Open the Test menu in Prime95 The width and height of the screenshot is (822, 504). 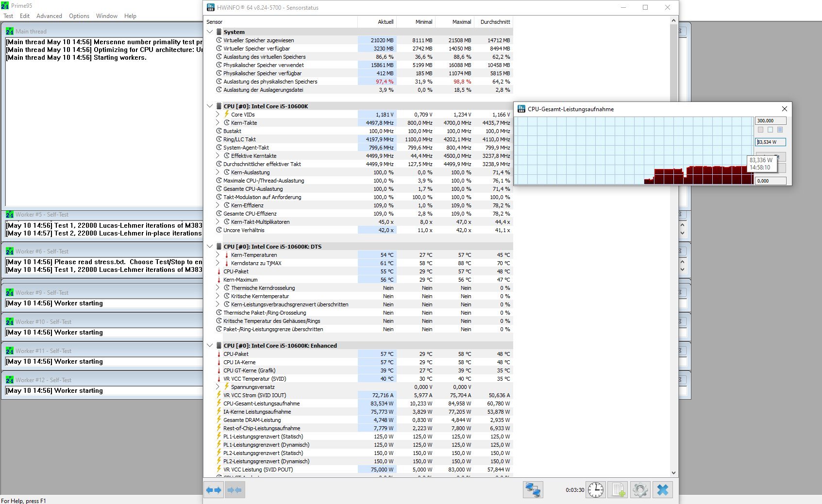coord(8,16)
